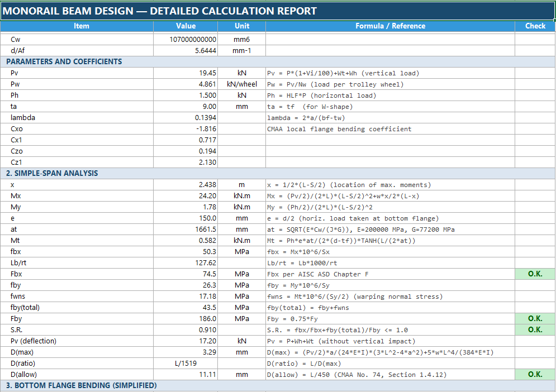The height and width of the screenshot is (392, 556).
Task: Select the ta value cell 9.00
Action: point(186,107)
